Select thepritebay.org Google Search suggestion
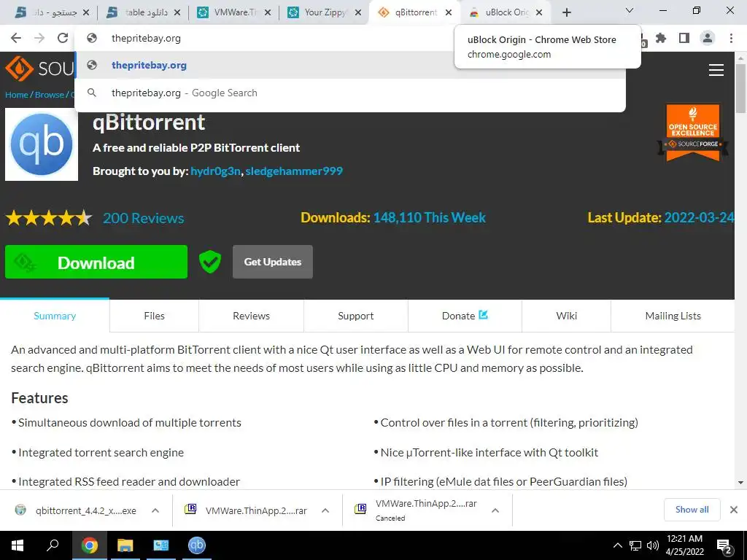The width and height of the screenshot is (747, 560). [x=350, y=93]
